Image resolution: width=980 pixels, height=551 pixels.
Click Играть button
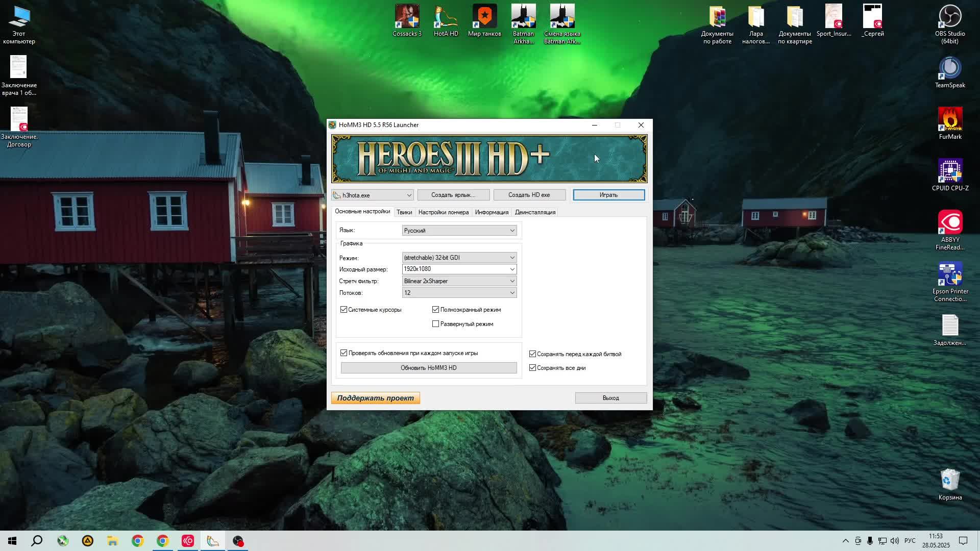608,195
